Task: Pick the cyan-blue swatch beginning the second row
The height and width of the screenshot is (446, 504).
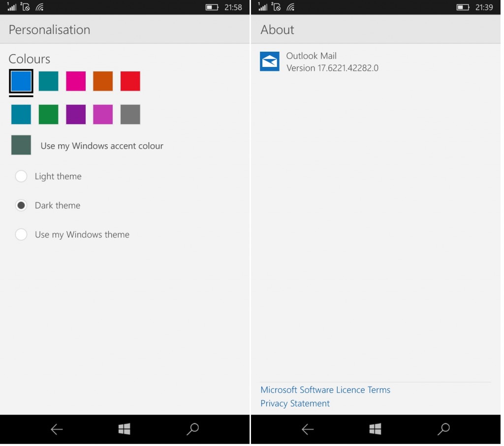Action: point(21,115)
